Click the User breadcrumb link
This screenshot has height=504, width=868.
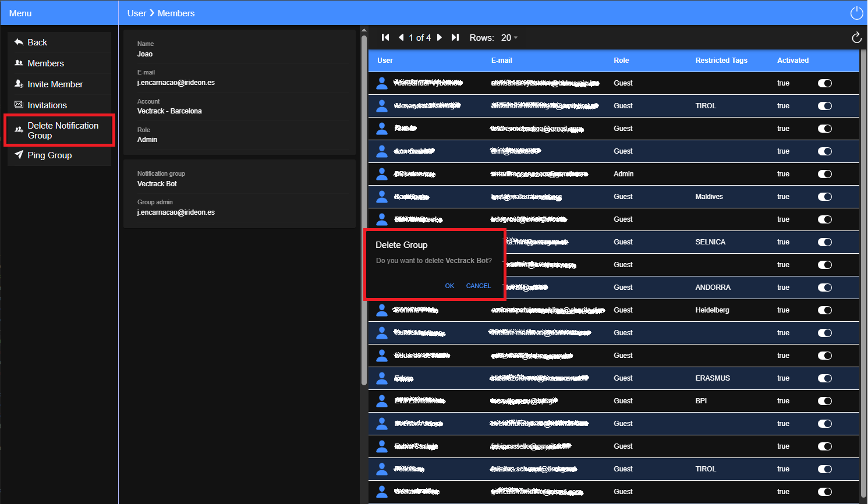pyautogui.click(x=137, y=13)
